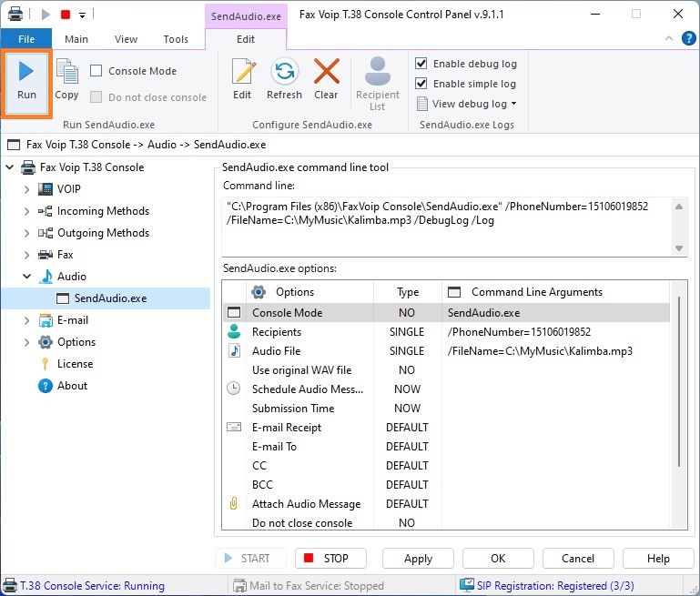Viewport: 700px width, 596px height.
Task: Click the play icon in the quick access toolbar
Action: tap(46, 15)
